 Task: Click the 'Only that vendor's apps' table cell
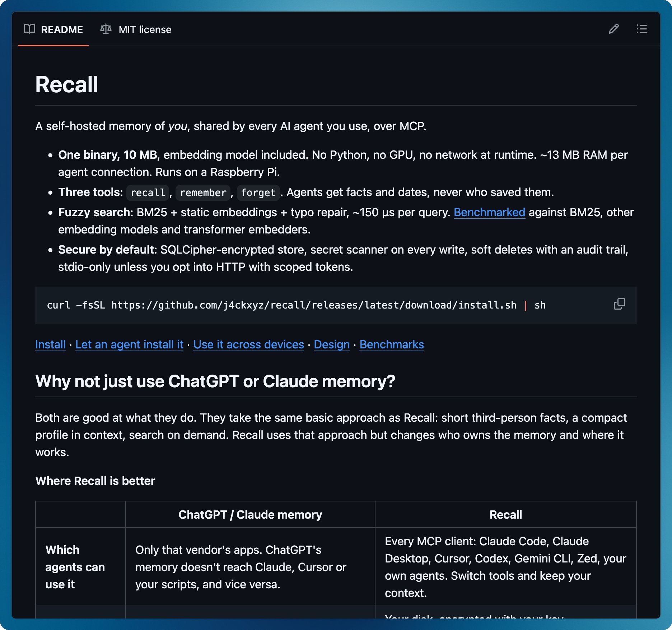coord(250,567)
